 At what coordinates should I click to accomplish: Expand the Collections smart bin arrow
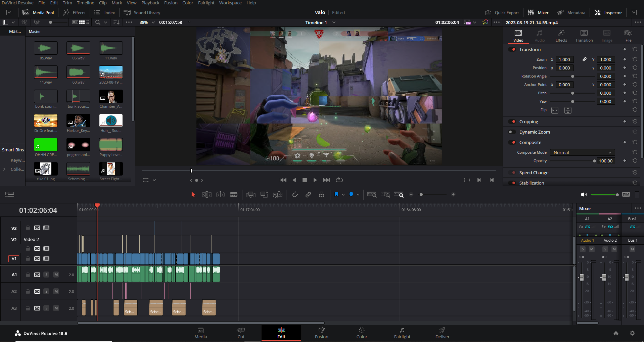tap(4, 169)
